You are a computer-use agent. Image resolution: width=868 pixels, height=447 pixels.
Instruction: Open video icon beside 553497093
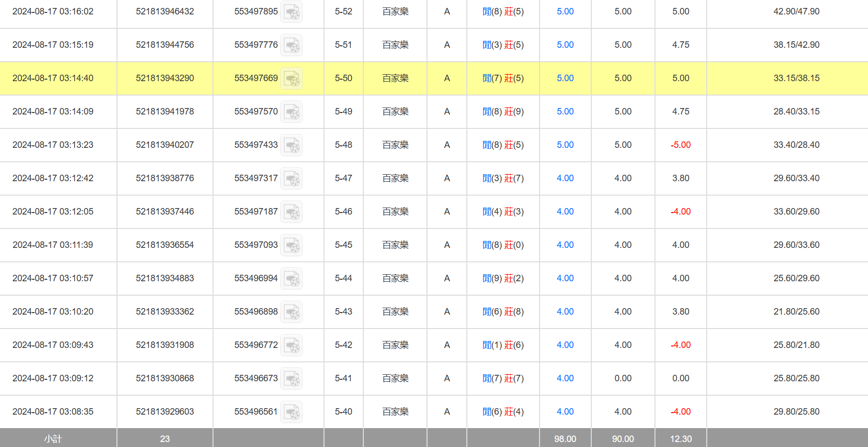291,245
